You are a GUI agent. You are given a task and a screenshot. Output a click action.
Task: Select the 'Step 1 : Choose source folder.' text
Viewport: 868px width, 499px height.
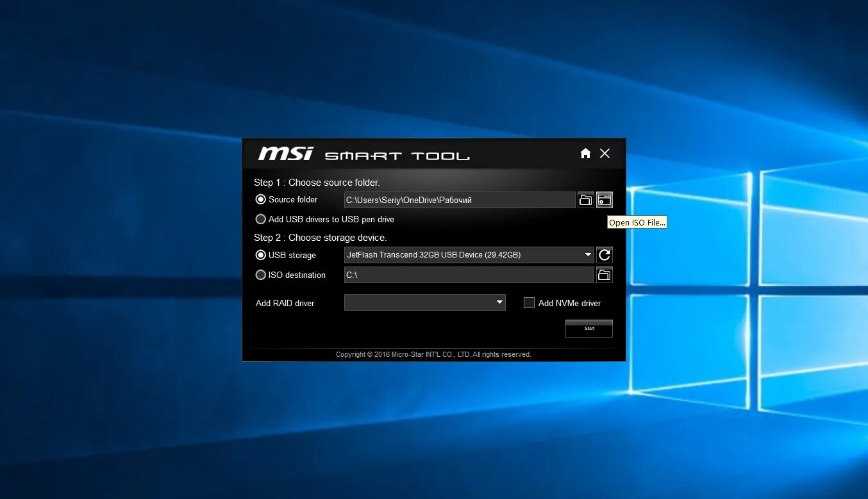click(317, 183)
